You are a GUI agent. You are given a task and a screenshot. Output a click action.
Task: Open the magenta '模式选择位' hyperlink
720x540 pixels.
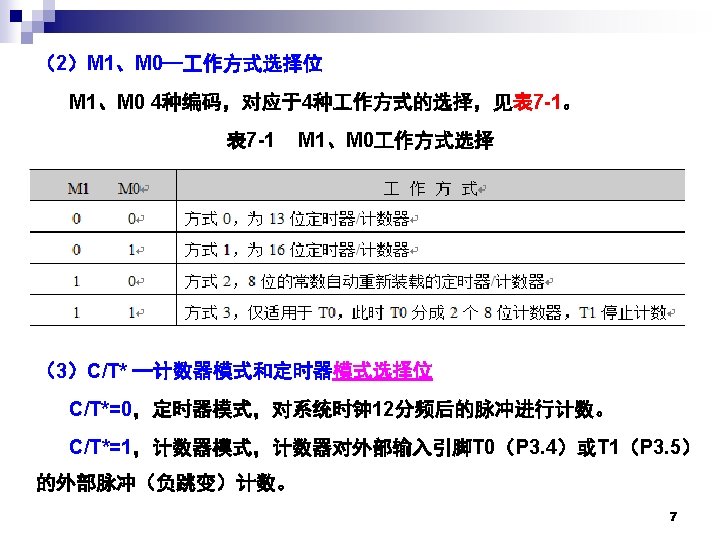click(382, 371)
